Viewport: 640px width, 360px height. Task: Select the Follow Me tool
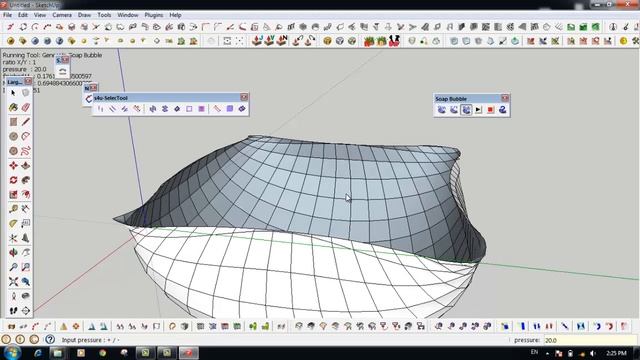[26, 180]
